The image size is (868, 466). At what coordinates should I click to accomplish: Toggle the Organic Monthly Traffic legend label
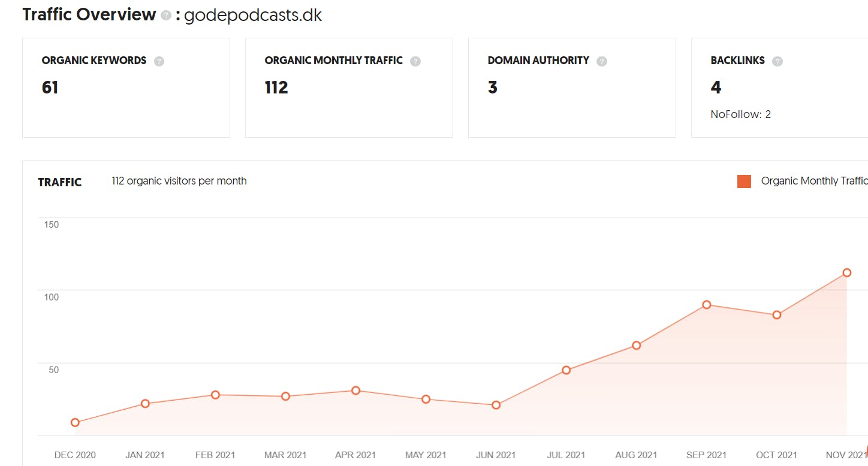[813, 181]
